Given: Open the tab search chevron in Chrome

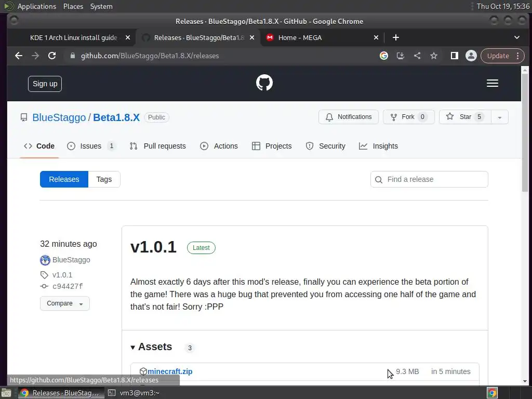Looking at the screenshot, I should click(517, 37).
